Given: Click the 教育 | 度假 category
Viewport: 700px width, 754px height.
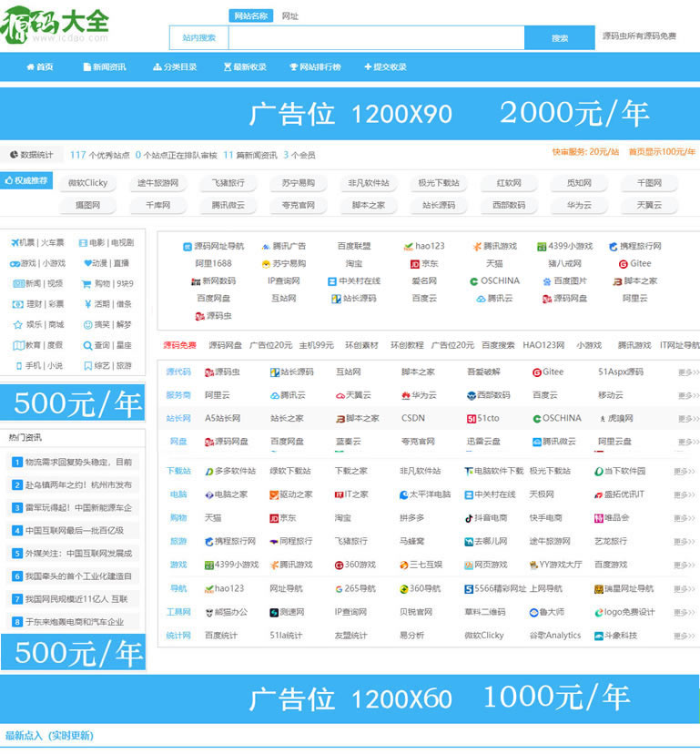Looking at the screenshot, I should point(37,345).
